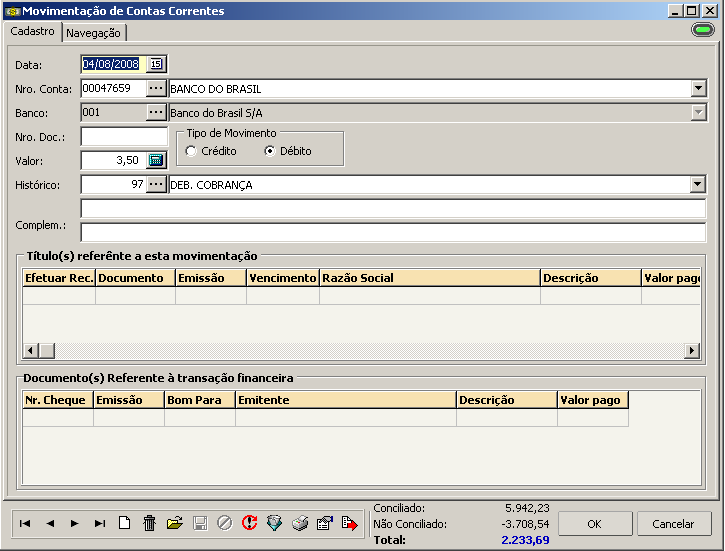Click the Efetuar Rec. column header
725x551 pixels.
point(59,278)
